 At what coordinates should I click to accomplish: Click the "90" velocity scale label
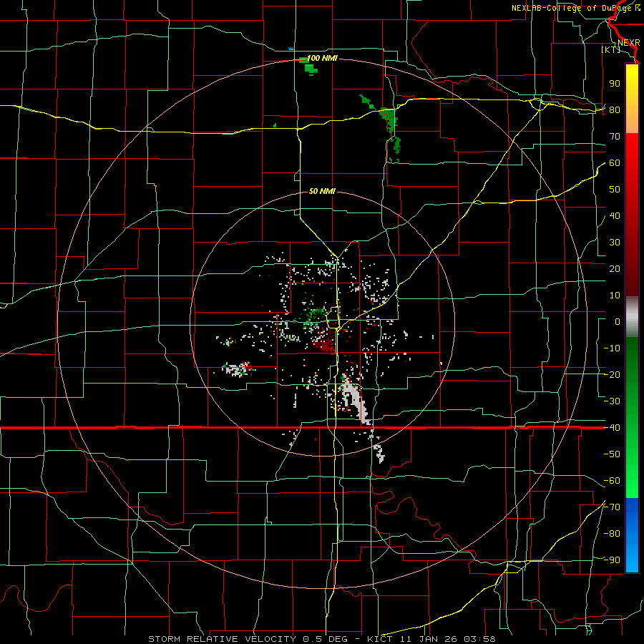tap(615, 84)
